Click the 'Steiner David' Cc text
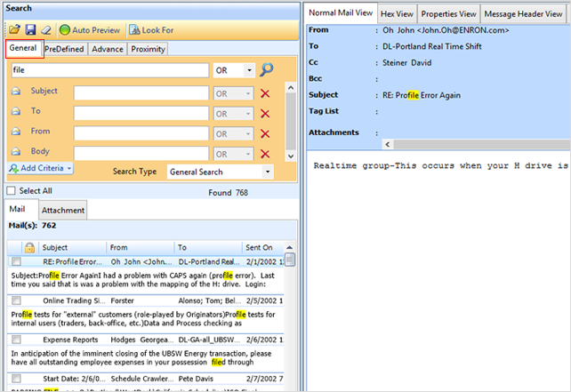Screen dimensions: 571x392 click(x=406, y=63)
